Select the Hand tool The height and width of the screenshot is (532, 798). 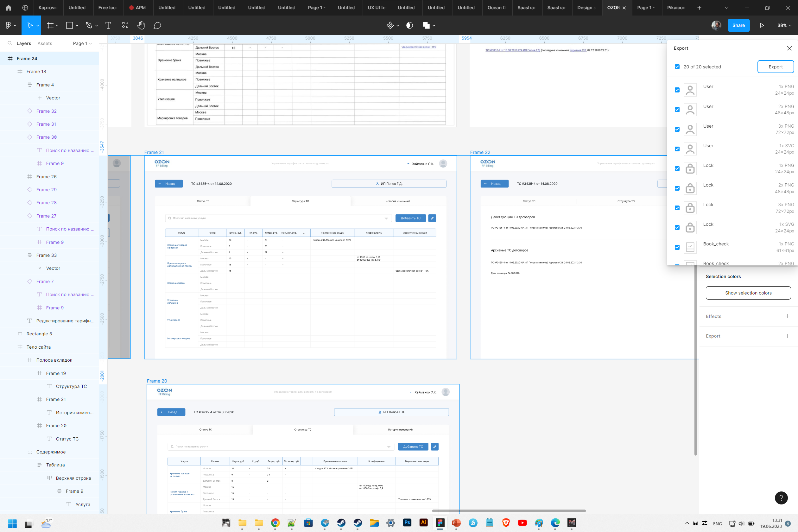pyautogui.click(x=141, y=25)
